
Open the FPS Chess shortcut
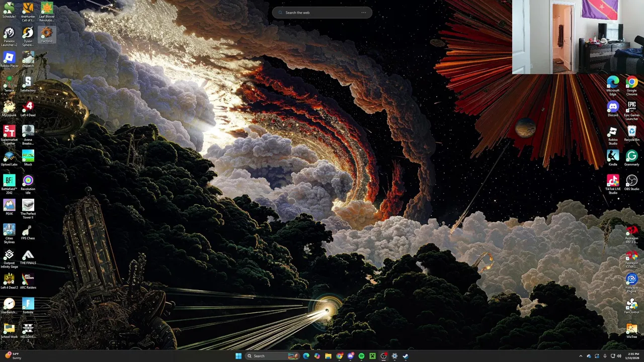coord(28,232)
